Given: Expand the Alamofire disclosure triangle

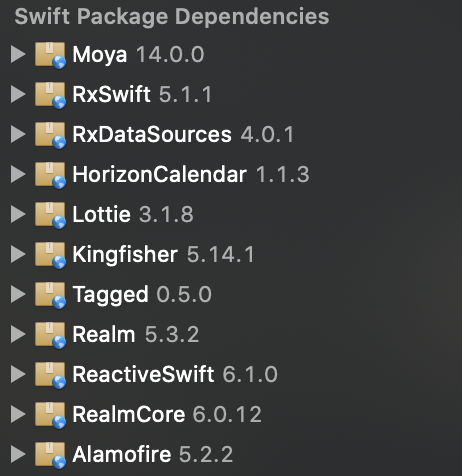Looking at the screenshot, I should pos(18,454).
